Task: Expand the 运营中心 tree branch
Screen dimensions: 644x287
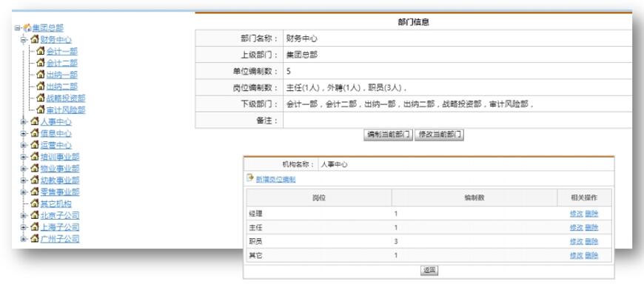Action: (24, 145)
